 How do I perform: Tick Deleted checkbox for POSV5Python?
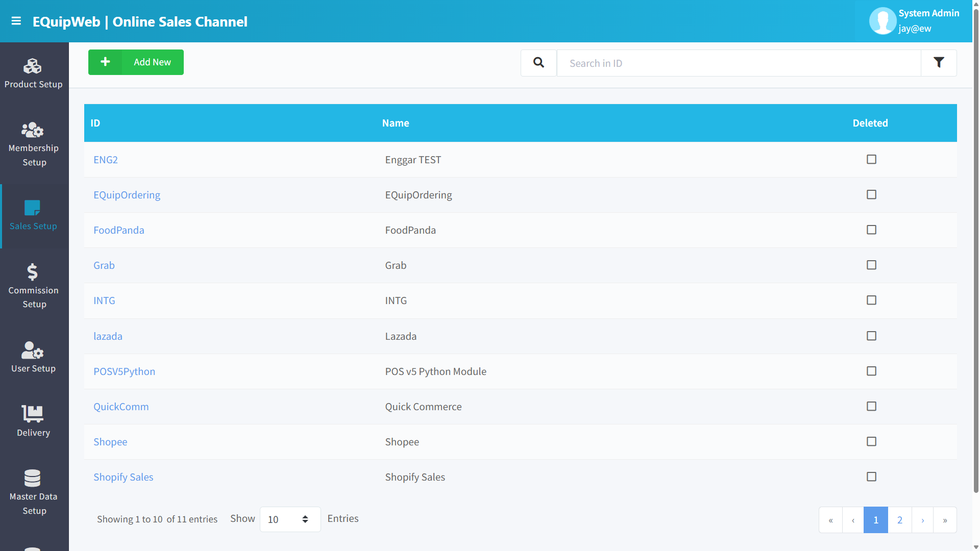coord(871,371)
